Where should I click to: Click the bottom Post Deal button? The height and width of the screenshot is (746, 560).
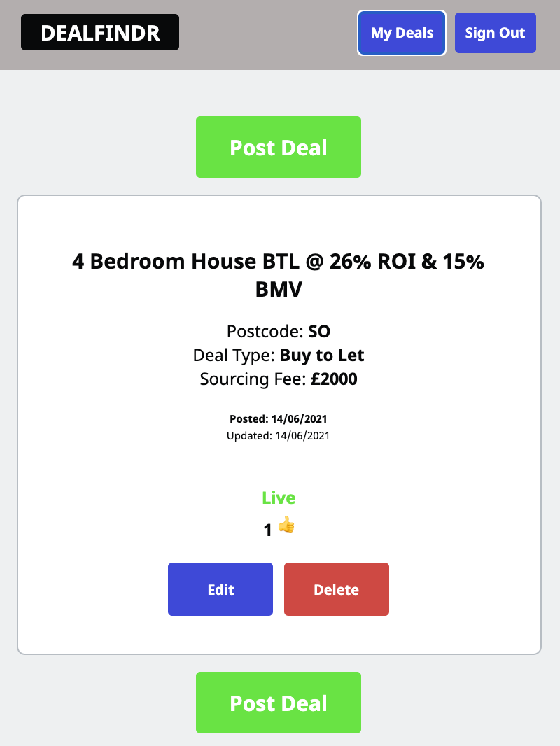click(x=279, y=703)
